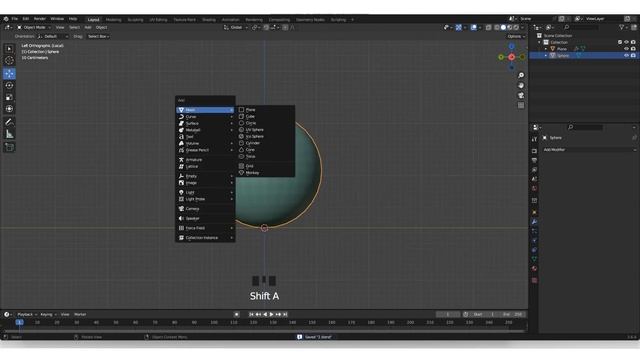Add a UV Sphere mesh
The height and width of the screenshot is (360, 640).
tap(265, 130)
